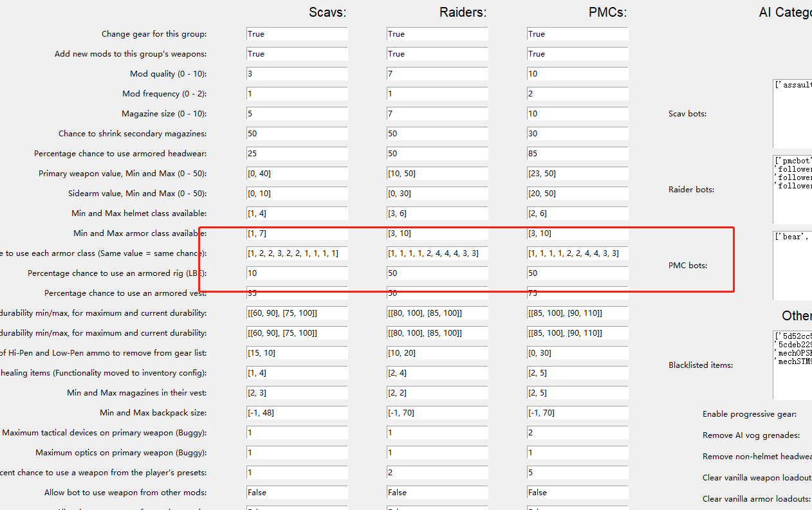Click Scavs Primary weapon value field

(297, 174)
